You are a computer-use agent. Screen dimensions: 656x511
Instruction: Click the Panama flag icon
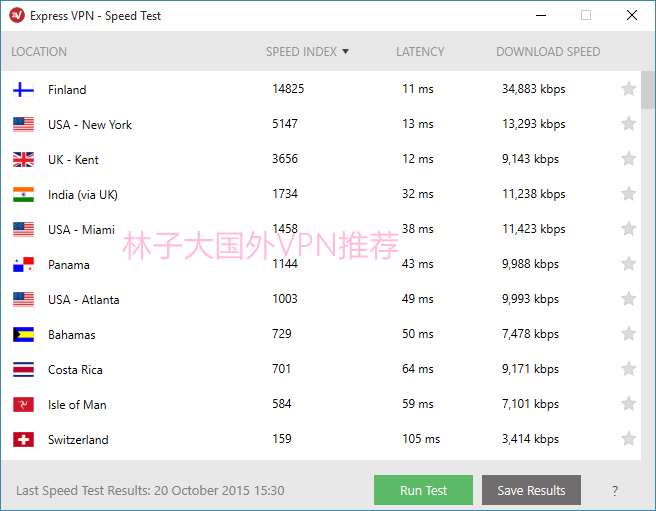click(23, 264)
